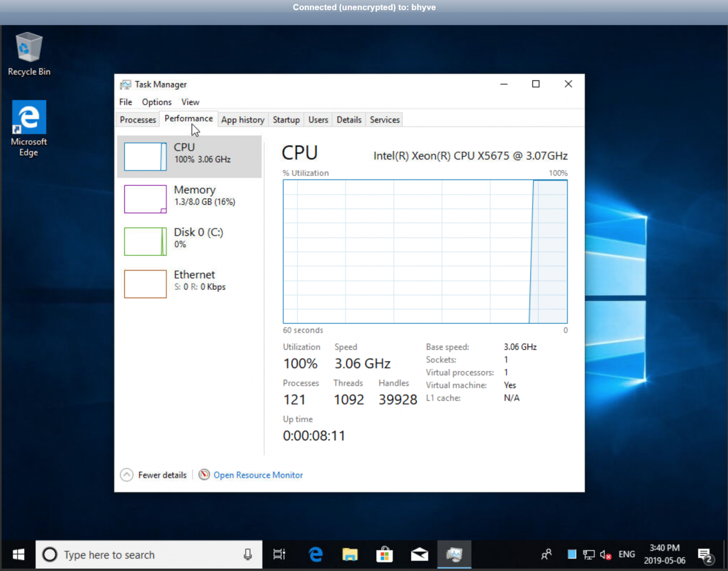Open the Windows Start button
Screen dimensions: 728x571
click(18, 554)
